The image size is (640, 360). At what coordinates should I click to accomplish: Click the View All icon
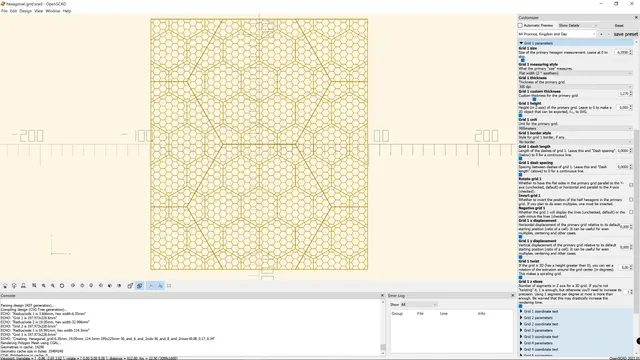34,286
